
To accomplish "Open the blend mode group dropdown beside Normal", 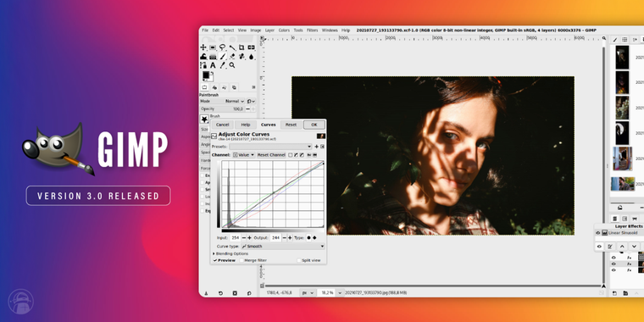I will point(251,101).
